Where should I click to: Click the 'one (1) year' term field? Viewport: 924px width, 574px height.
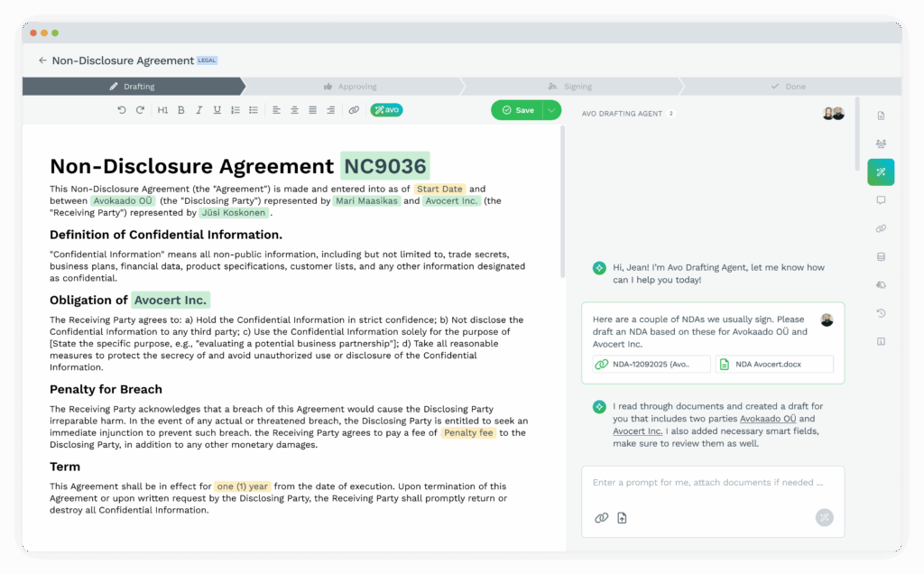(243, 486)
